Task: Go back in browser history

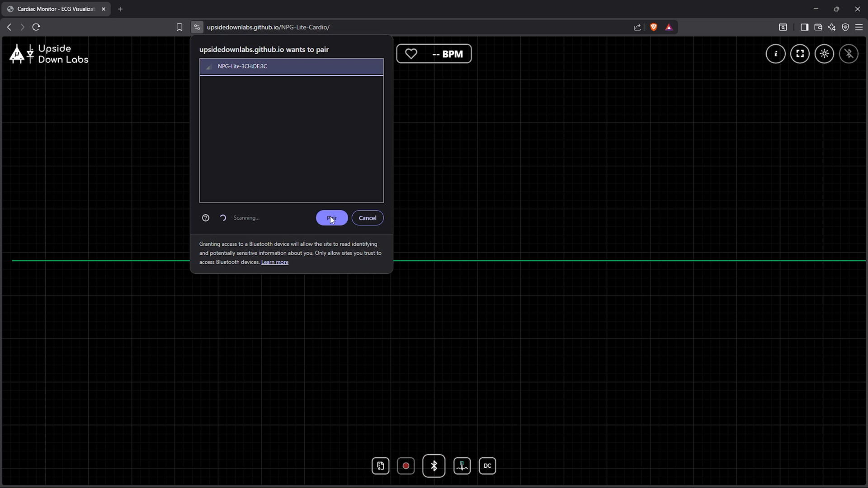Action: coord(9,27)
